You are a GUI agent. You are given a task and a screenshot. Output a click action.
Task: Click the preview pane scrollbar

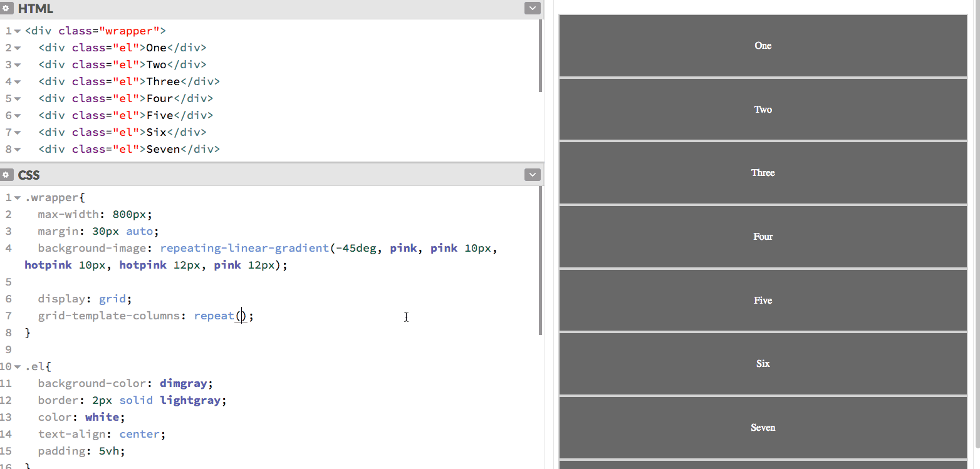click(x=976, y=225)
